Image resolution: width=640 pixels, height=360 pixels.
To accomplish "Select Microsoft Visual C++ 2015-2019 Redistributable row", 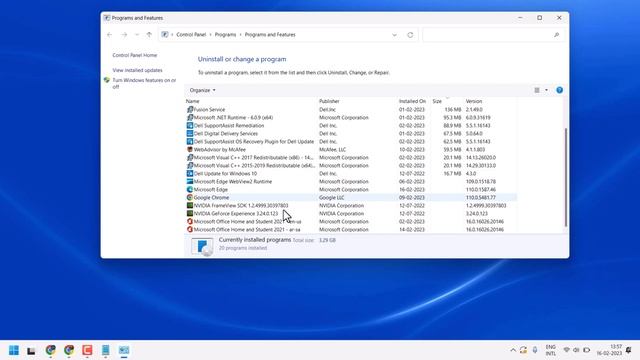I will click(351, 166).
